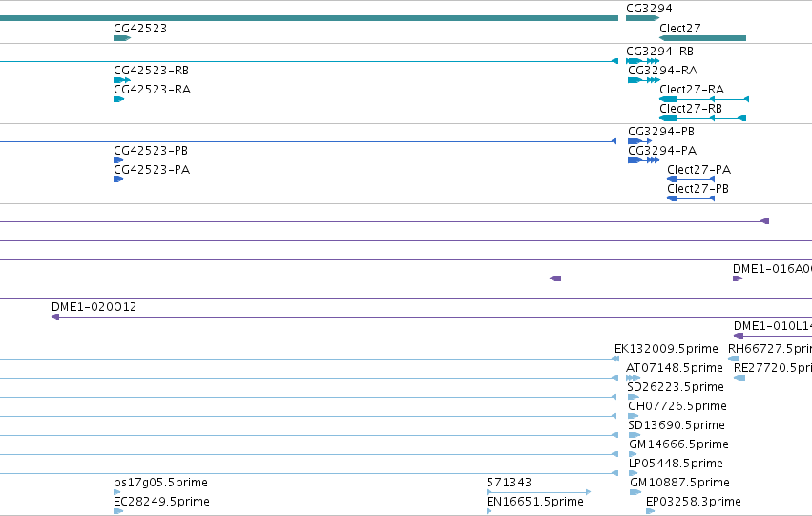This screenshot has height=516, width=812.
Task: Select protein CG3294-PB label
Action: (661, 132)
